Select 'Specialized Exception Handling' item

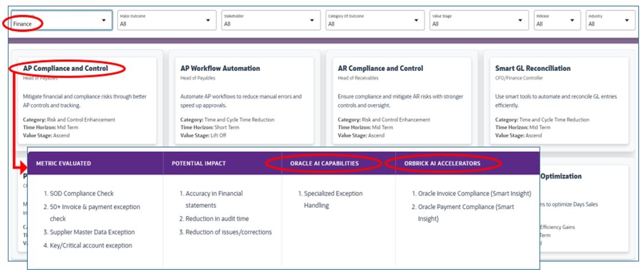tap(331, 199)
